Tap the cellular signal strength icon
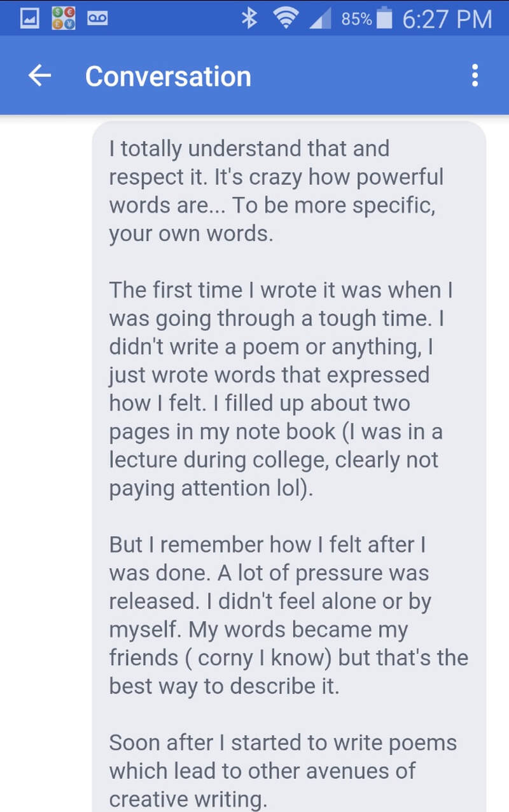 [x=321, y=18]
